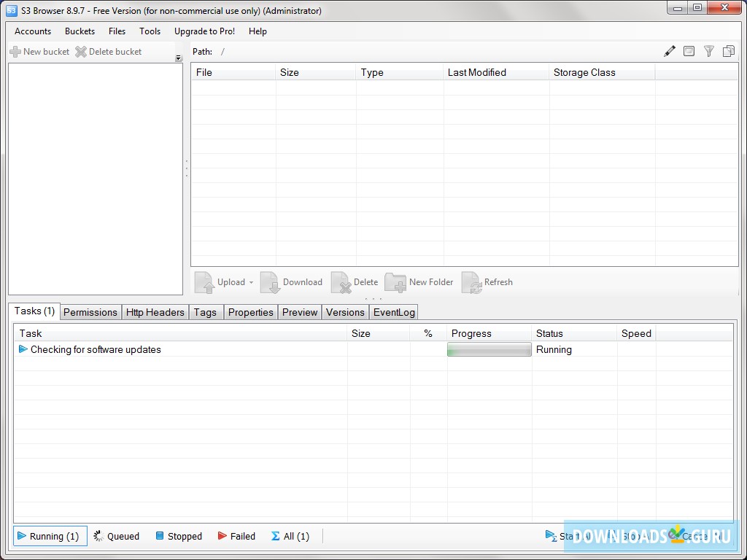Image resolution: width=747 pixels, height=560 pixels.
Task: Click the New bucket plus icon
Action: pyautogui.click(x=15, y=52)
